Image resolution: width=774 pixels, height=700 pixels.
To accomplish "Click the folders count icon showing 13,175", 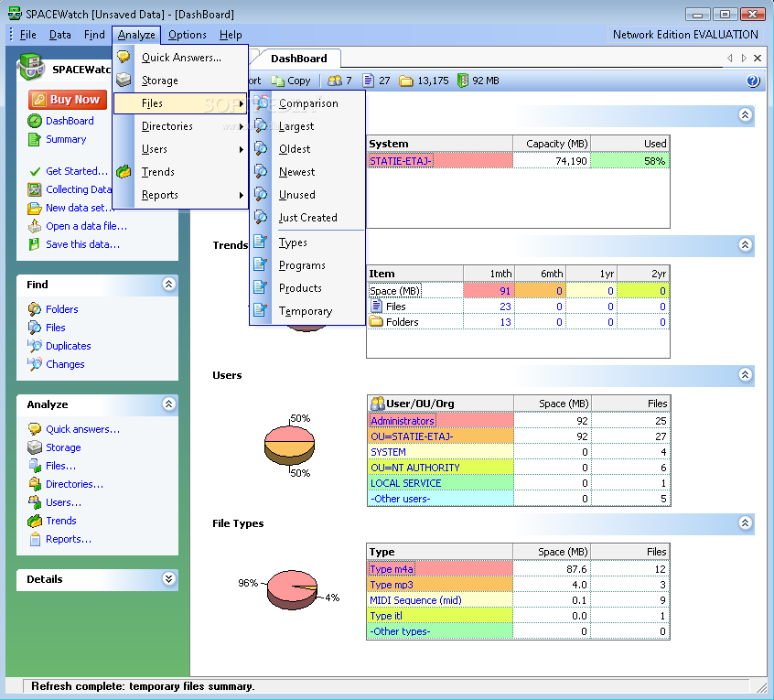I will 406,81.
